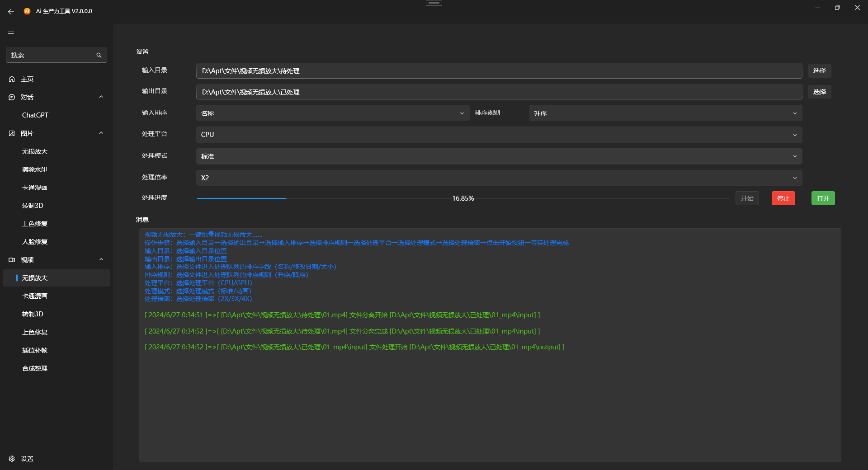Click the search magnifier icon
This screenshot has height=470, width=868.
pyautogui.click(x=99, y=55)
